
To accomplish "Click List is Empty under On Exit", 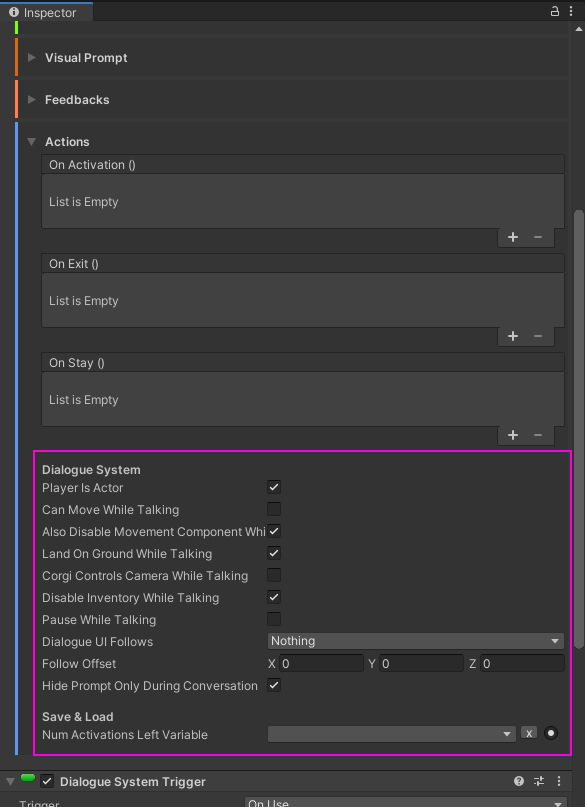I will (x=84, y=301).
